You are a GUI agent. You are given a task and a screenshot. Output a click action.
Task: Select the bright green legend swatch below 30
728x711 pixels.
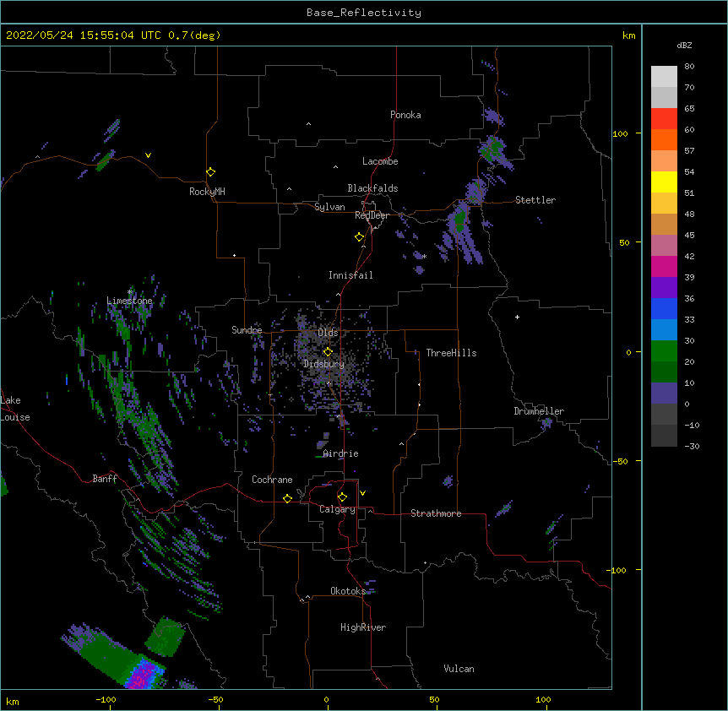pos(664,351)
